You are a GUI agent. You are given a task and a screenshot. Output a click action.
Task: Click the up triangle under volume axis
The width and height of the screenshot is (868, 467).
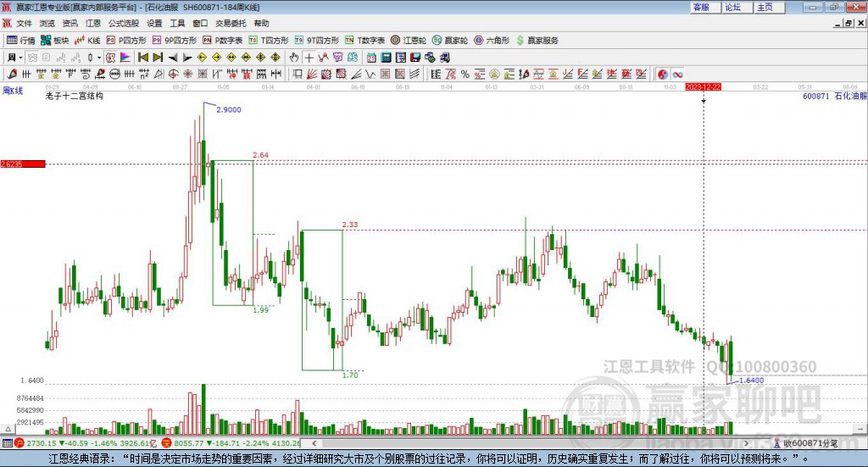(x=8, y=429)
